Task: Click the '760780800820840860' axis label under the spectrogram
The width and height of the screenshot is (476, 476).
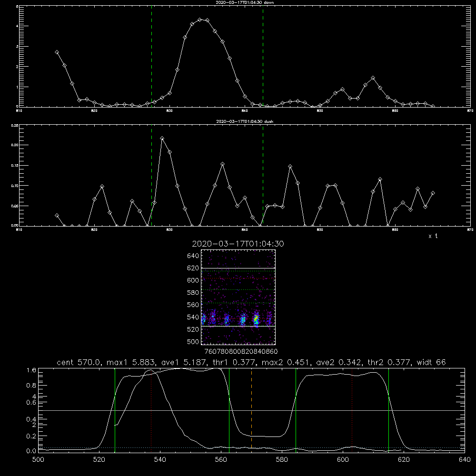Action: point(241,351)
